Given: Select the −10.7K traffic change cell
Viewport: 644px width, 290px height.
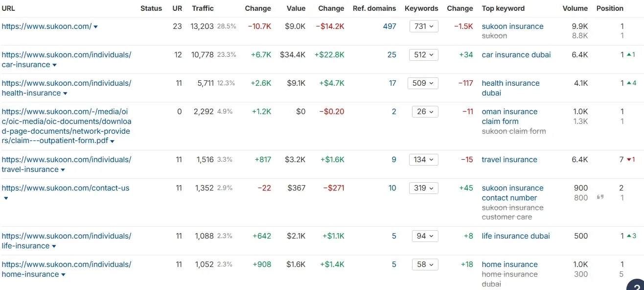Looking at the screenshot, I should tap(259, 26).
